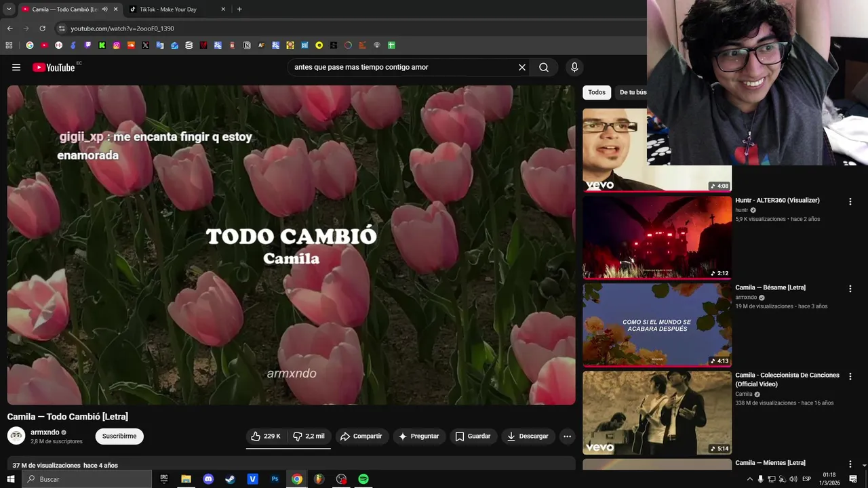Select the Todos filter chip
The height and width of the screenshot is (488, 868).
tap(597, 92)
